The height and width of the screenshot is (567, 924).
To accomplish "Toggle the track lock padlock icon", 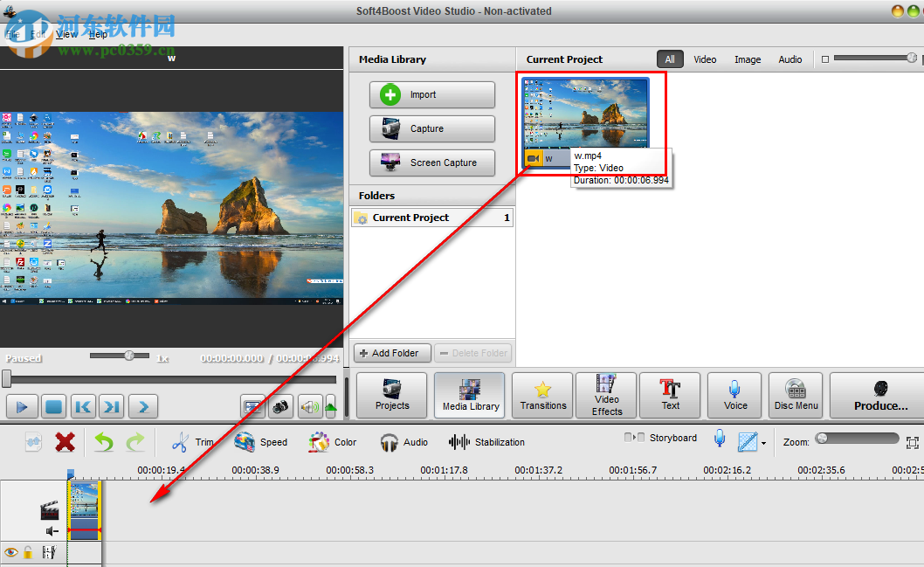I will (28, 552).
